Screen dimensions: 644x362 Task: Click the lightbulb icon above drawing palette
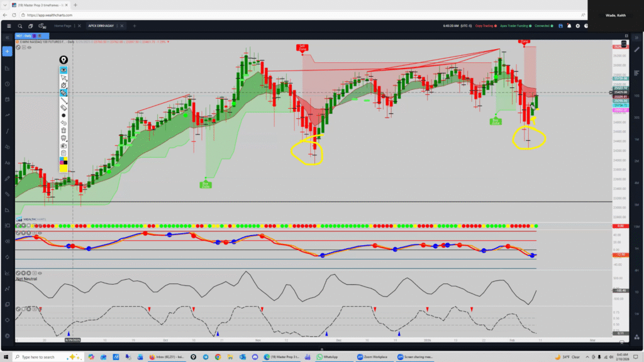[64, 60]
